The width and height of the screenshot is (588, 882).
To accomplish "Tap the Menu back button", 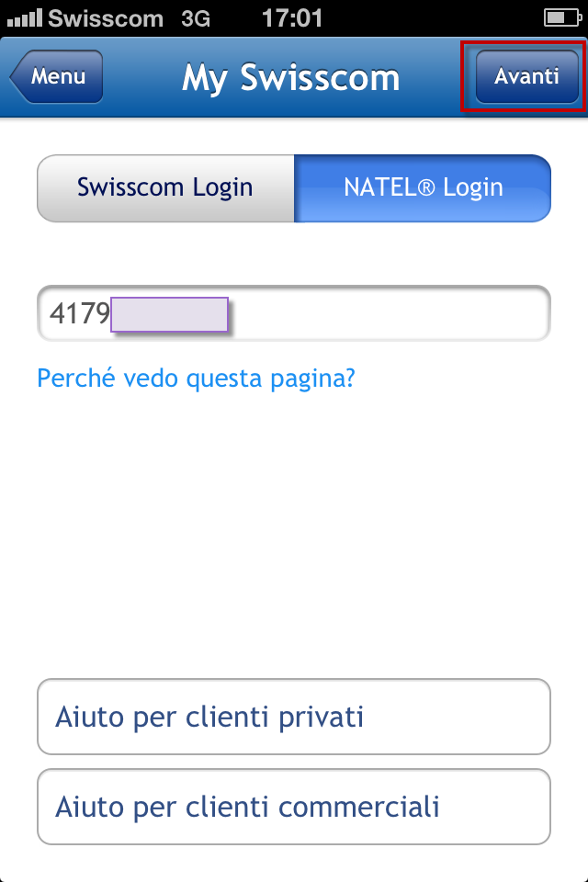I will (55, 77).
